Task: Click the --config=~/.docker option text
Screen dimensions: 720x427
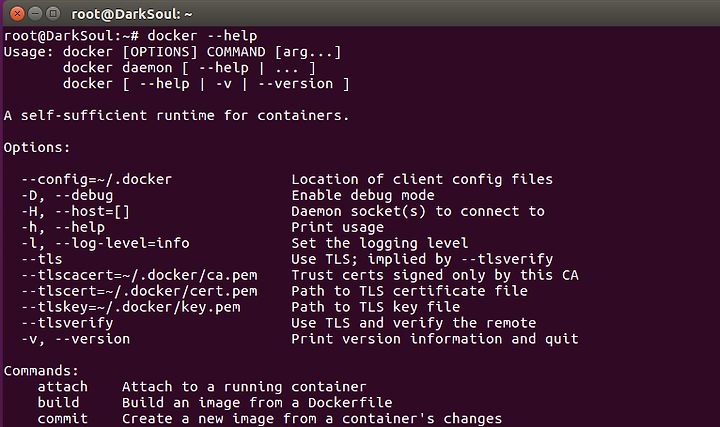Action: tap(96, 179)
